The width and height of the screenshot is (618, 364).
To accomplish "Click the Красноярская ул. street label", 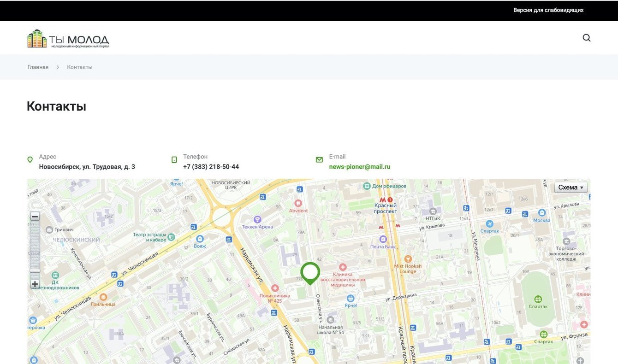I will point(81,264).
